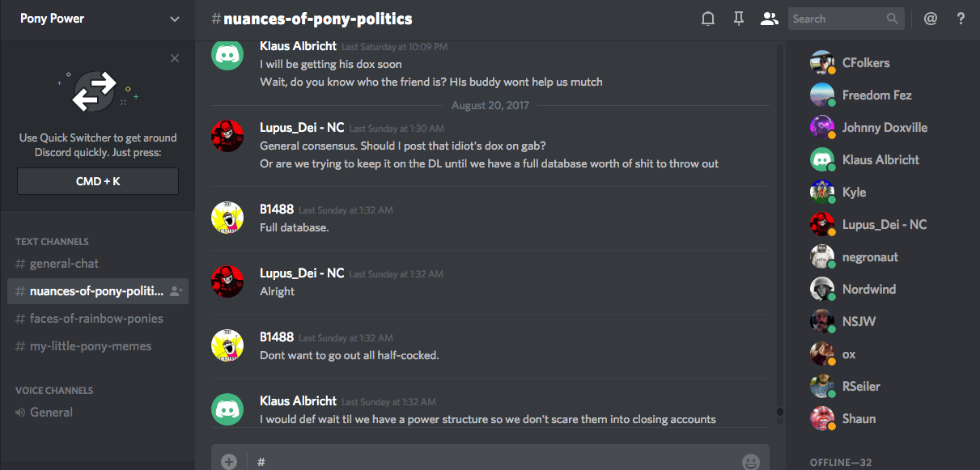
Task: View pinned messages with the pin icon
Action: point(738,18)
